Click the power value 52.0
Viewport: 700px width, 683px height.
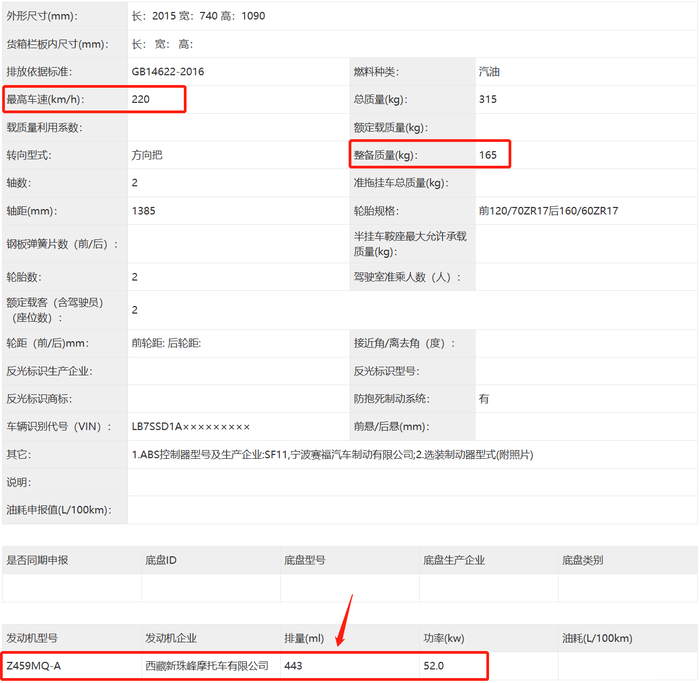click(434, 665)
